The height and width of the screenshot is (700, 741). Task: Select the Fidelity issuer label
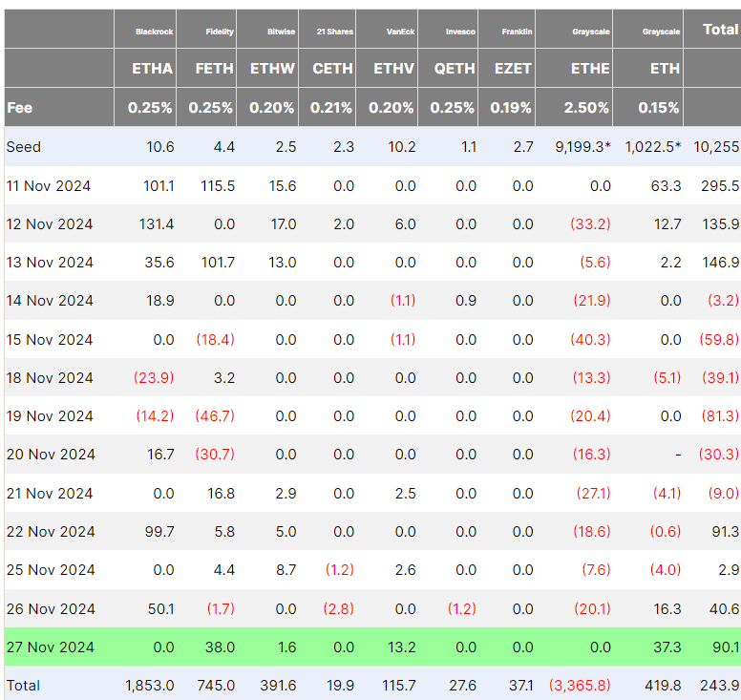(x=220, y=32)
